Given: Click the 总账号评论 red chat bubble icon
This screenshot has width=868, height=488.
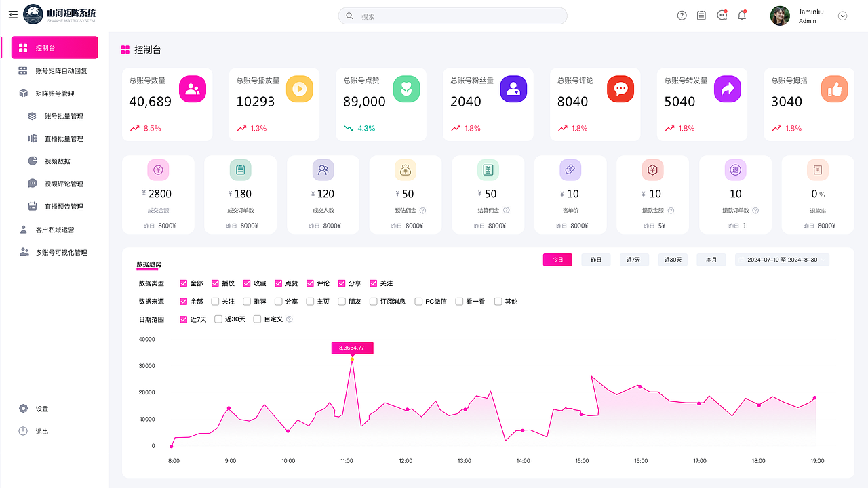Looking at the screenshot, I should click(620, 89).
